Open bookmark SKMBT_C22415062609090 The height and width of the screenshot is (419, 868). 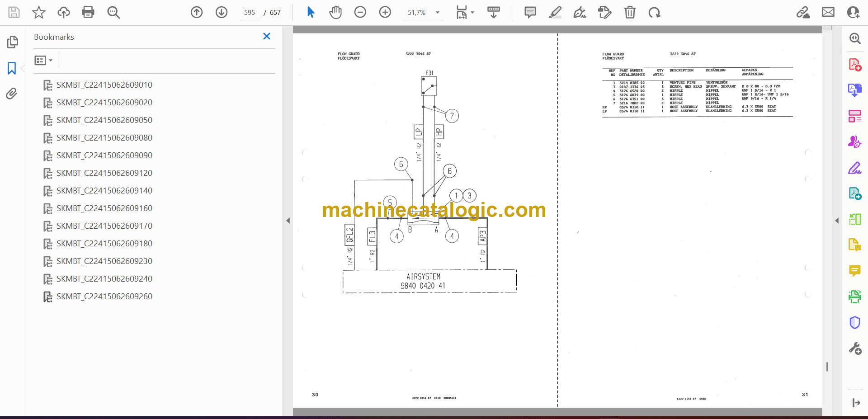pos(104,155)
